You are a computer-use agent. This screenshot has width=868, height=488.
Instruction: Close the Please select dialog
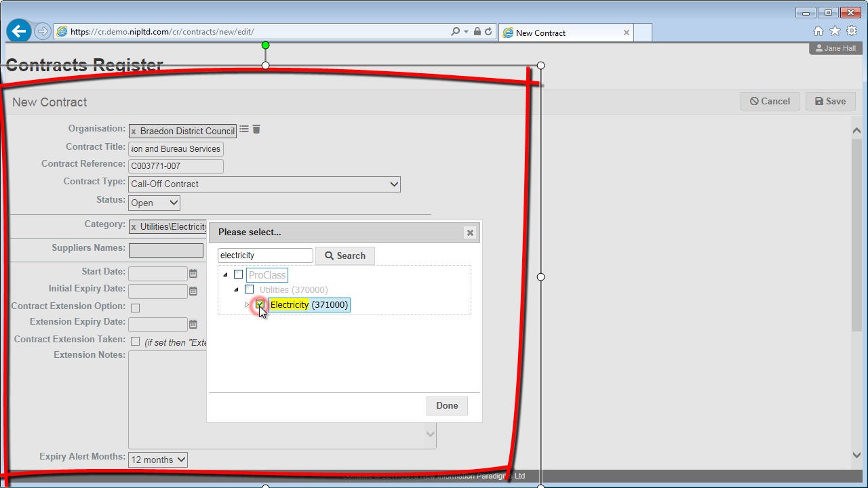[x=469, y=232]
